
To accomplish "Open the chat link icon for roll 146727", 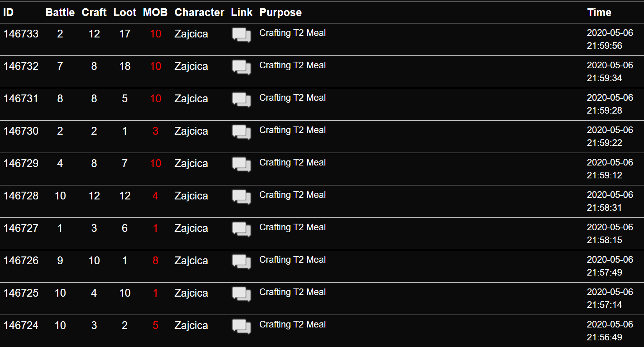I will click(241, 229).
